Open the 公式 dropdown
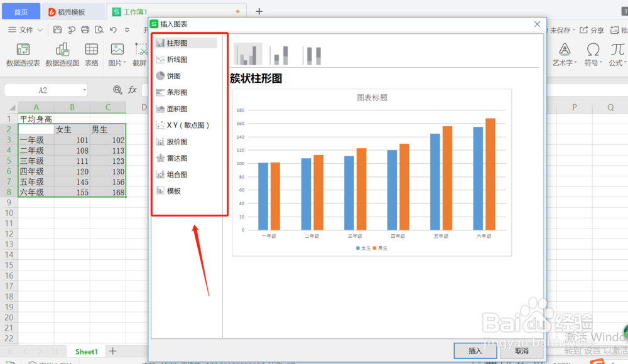 617,55
